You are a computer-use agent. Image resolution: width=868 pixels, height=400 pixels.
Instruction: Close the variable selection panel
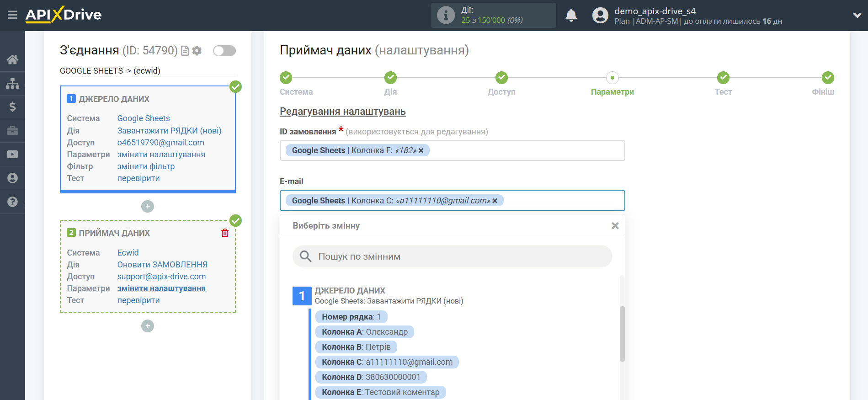point(615,226)
